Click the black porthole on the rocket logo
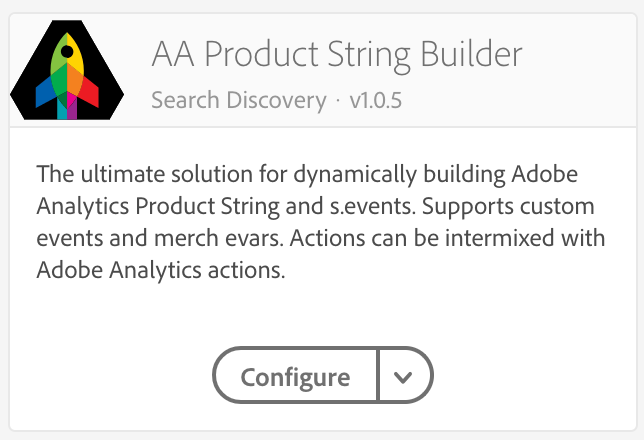The image size is (644, 440). point(67,52)
